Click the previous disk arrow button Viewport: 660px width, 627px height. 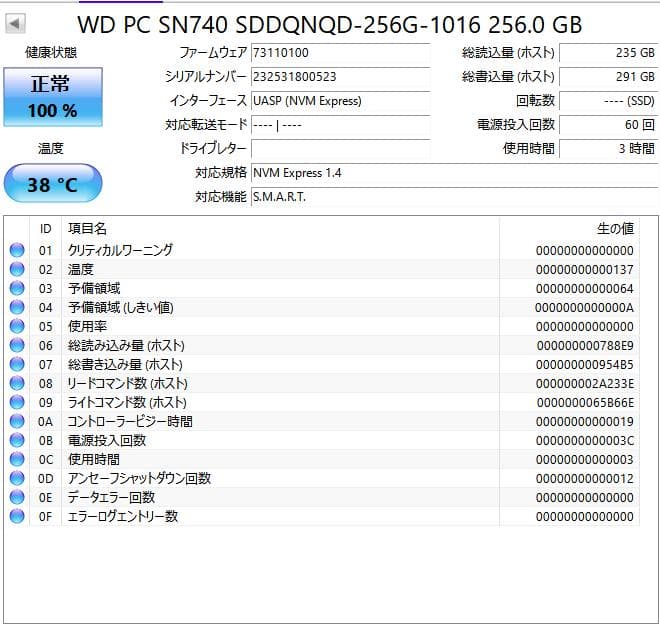pyautogui.click(x=15, y=24)
